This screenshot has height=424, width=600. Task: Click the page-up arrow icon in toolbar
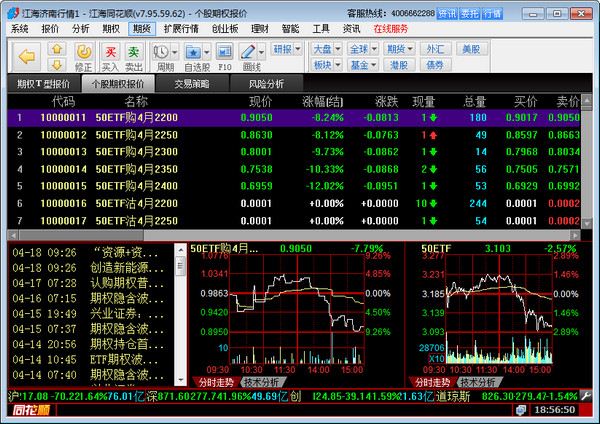click(59, 47)
